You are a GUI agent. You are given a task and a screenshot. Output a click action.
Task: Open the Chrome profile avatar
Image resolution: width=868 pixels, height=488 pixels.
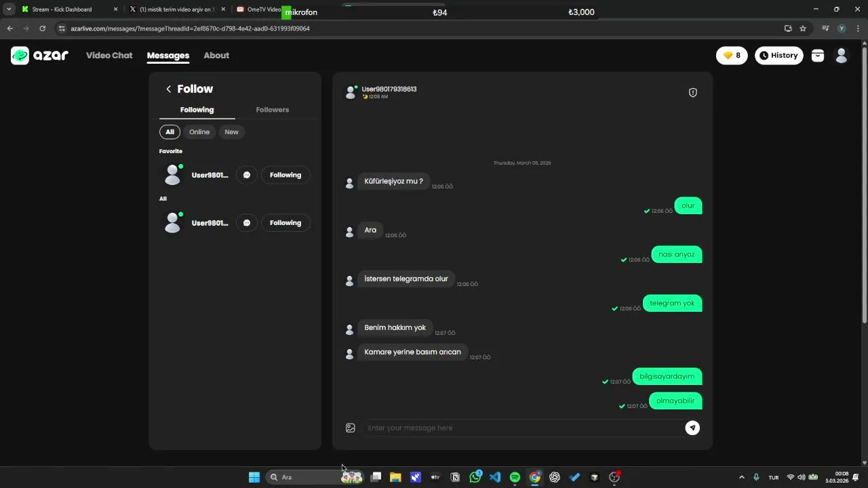pyautogui.click(x=842, y=28)
